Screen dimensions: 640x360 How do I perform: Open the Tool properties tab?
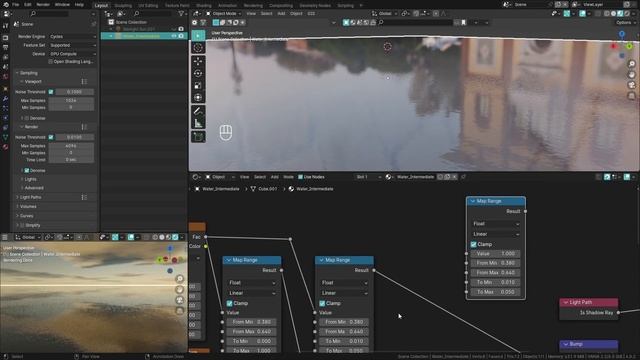[x=5, y=26]
